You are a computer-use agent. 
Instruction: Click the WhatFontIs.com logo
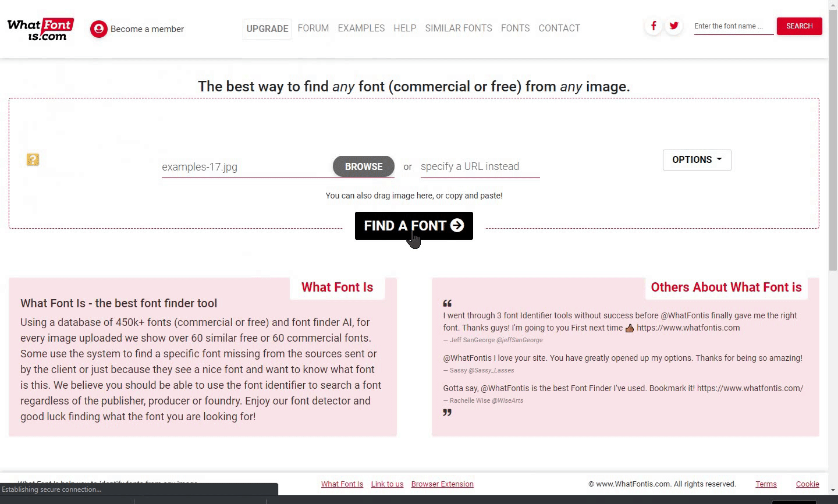tap(41, 29)
